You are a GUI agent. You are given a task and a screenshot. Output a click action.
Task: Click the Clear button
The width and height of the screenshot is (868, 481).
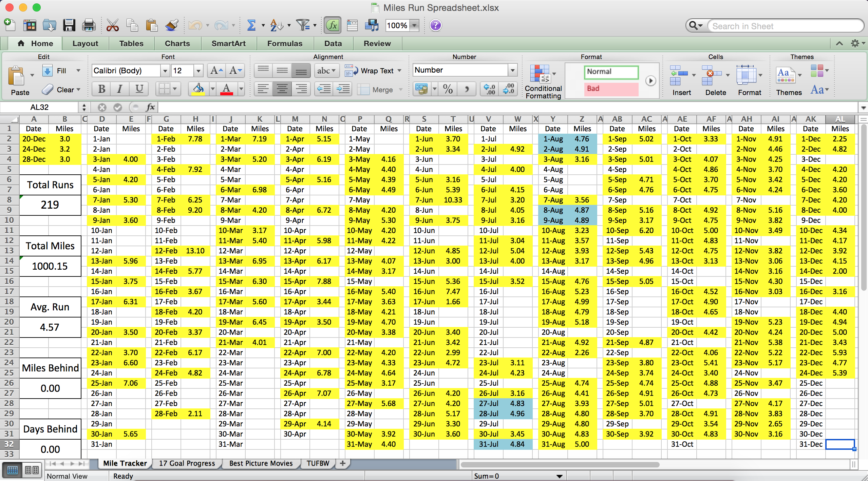pos(62,89)
